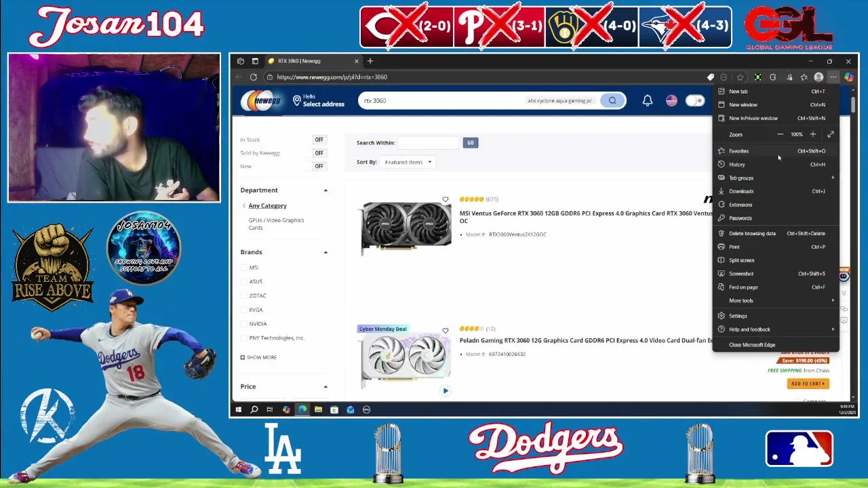This screenshot has height=488, width=868.
Task: Click the Search Within input field
Action: coord(429,143)
